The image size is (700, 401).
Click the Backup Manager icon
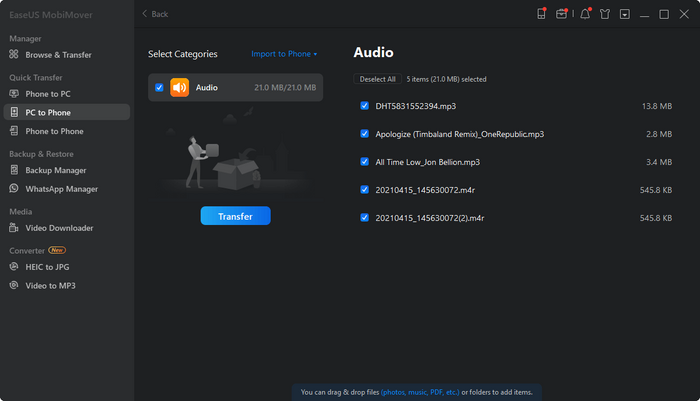[x=14, y=170]
